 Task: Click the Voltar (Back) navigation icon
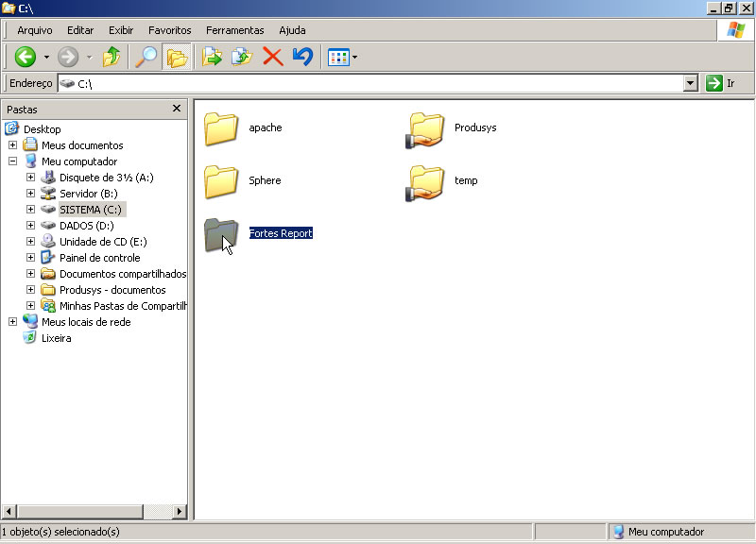click(26, 57)
